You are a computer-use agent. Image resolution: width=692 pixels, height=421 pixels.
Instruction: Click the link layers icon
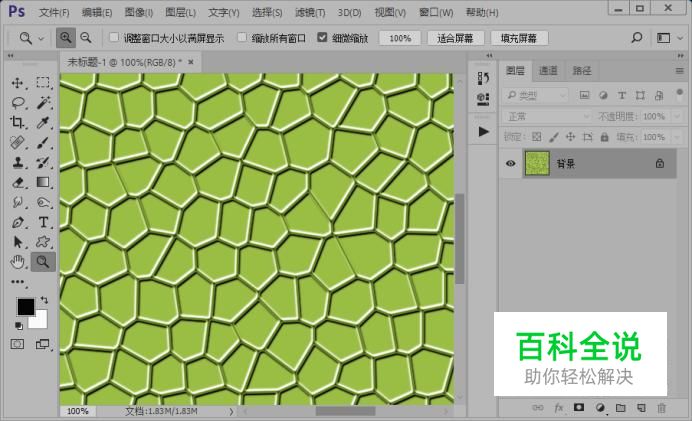[538, 408]
